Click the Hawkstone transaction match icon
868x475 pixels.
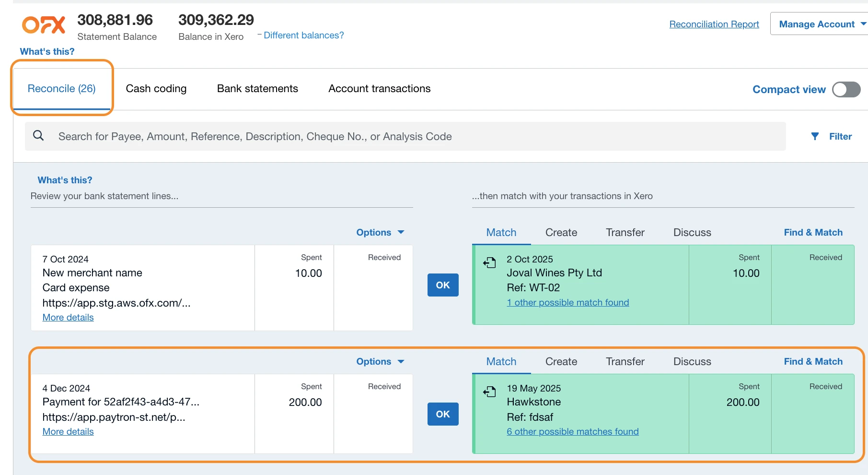(489, 392)
